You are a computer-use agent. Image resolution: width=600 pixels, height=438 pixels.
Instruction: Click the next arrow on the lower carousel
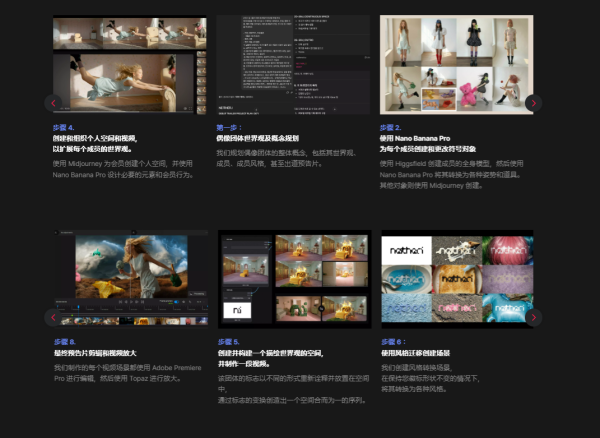coord(533,318)
